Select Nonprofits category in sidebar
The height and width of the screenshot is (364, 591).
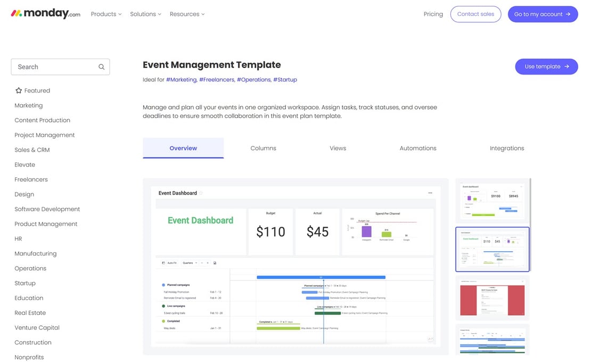pos(29,357)
